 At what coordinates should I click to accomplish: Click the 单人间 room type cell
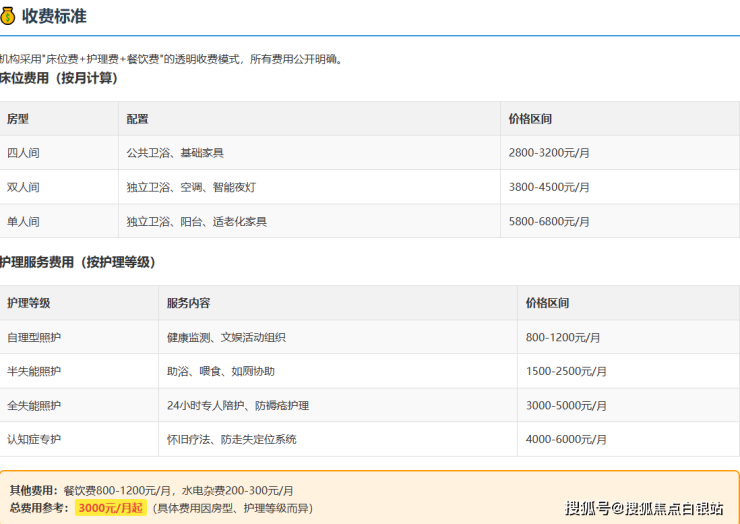23,221
